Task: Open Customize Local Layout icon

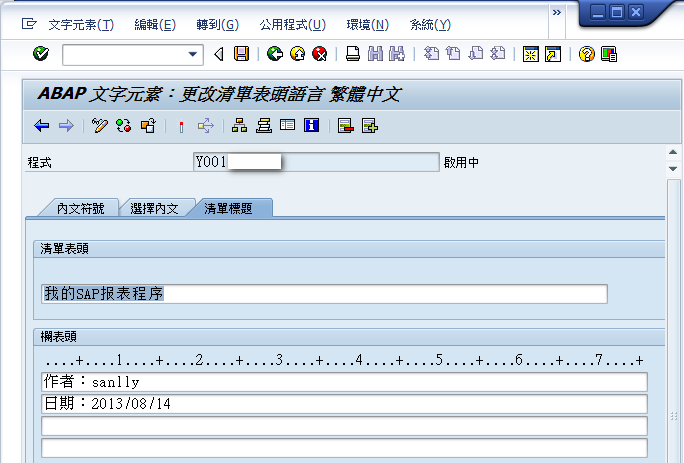Action: click(x=609, y=55)
